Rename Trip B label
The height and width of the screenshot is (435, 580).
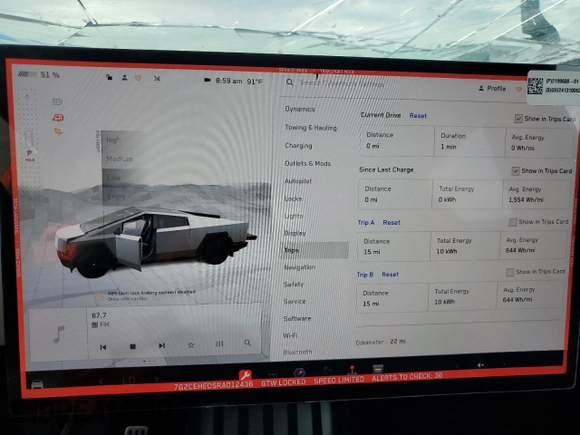pyautogui.click(x=365, y=274)
